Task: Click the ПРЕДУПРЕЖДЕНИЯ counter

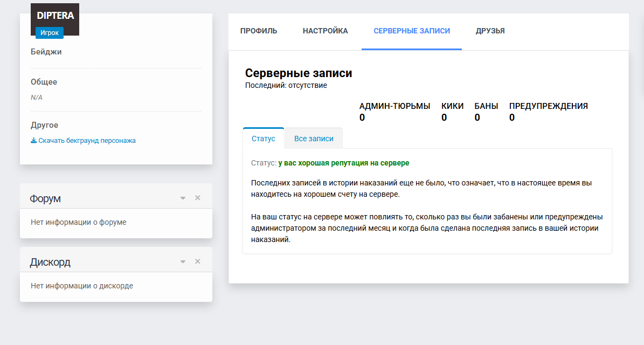Action: tap(548, 112)
